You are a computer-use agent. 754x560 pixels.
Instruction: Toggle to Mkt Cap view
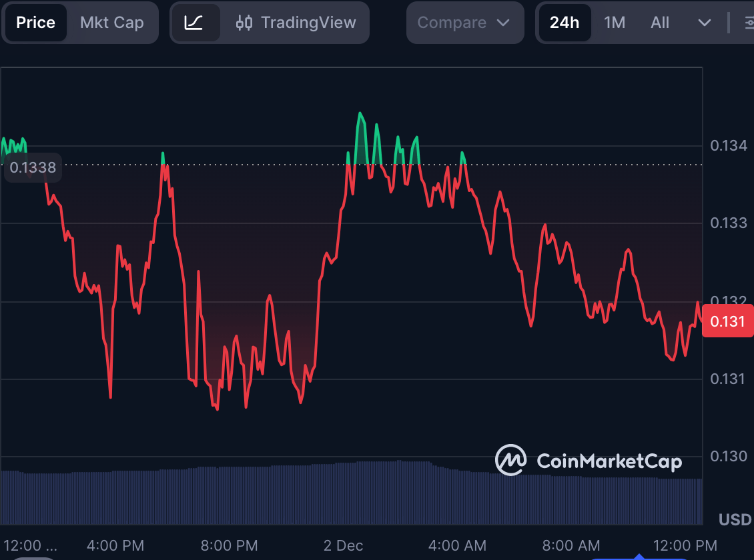111,22
